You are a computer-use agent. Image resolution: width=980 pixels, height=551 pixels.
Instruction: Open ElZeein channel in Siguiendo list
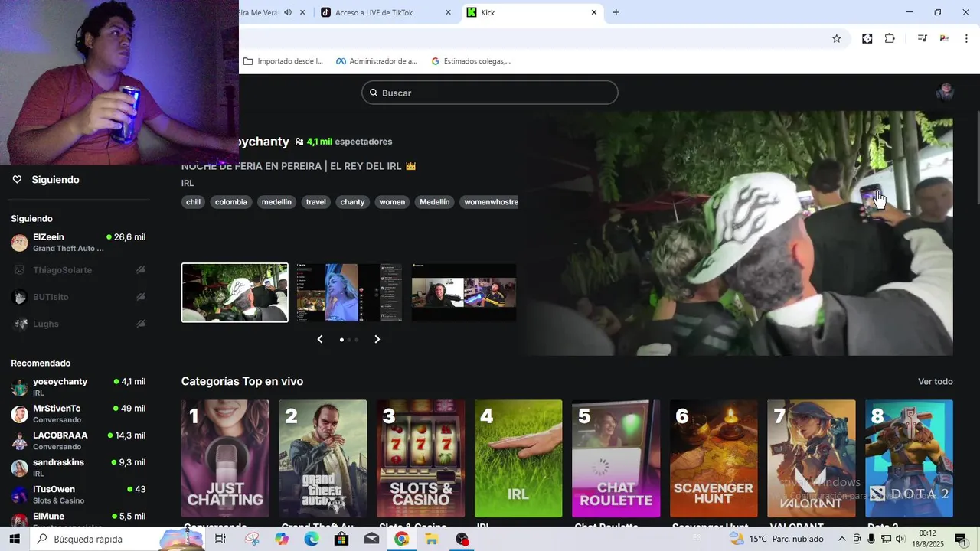[78, 243]
